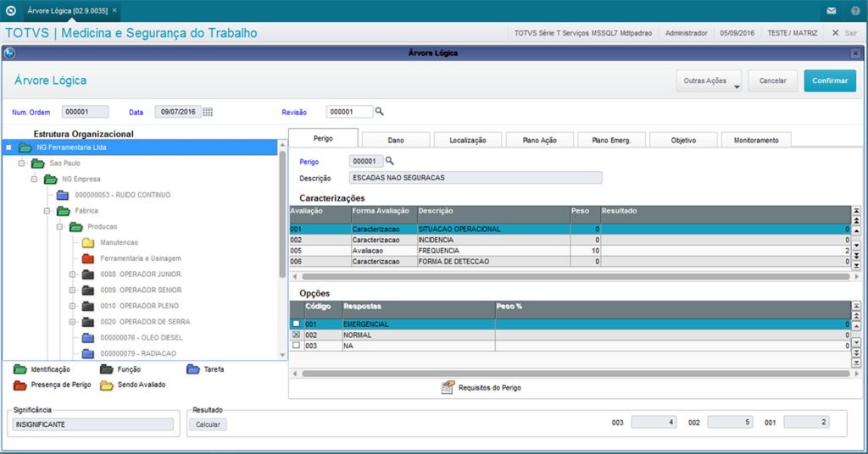Collapse the Sao Paulo tree node
This screenshot has width=868, height=454.
[21, 163]
